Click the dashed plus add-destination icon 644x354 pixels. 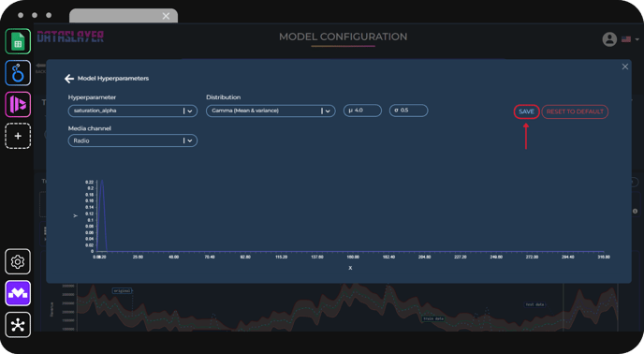[x=18, y=136]
